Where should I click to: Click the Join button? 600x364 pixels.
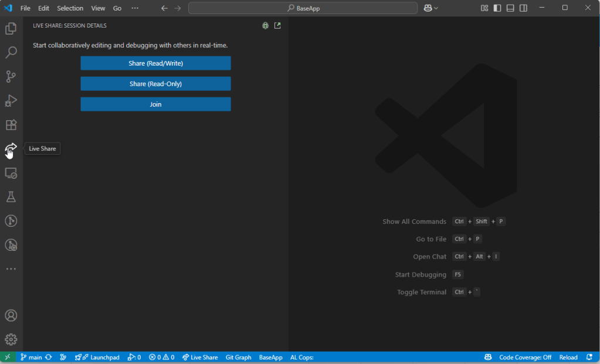click(155, 104)
